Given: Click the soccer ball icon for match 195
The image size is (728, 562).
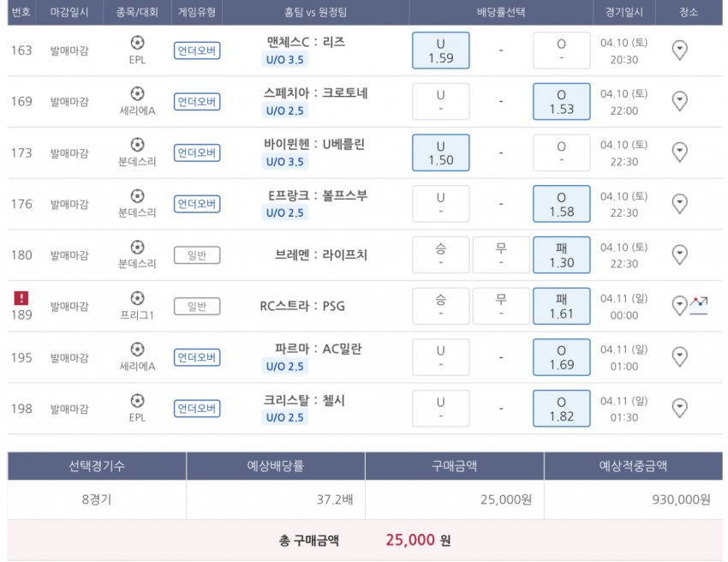Looking at the screenshot, I should point(137,349).
